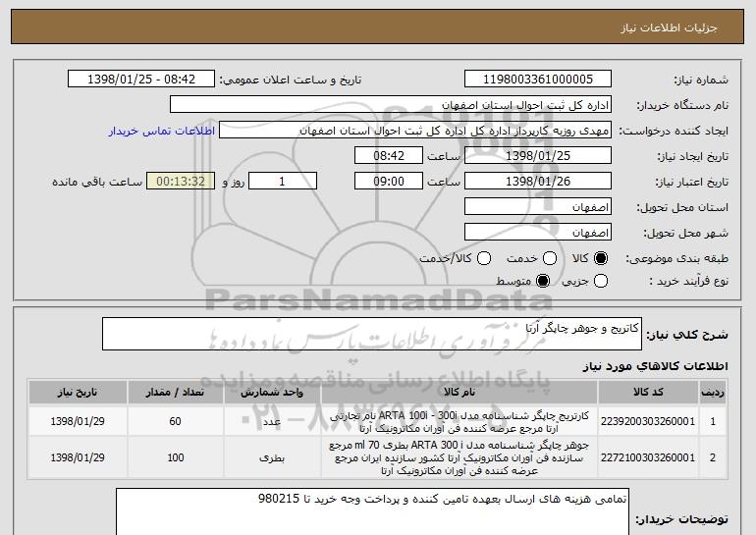Image resolution: width=756 pixels, height=535 pixels.
Task: Open the اطلاعات تماس خریدار link
Action: (162, 132)
